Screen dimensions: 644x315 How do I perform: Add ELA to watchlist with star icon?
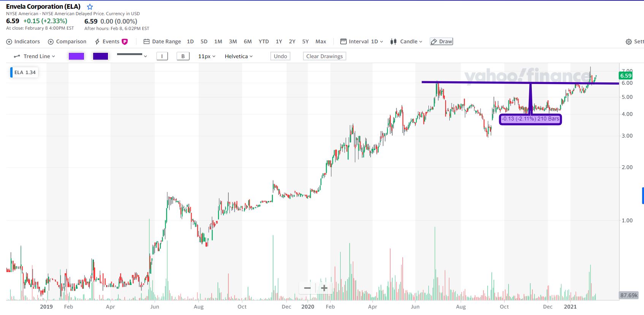pos(90,7)
